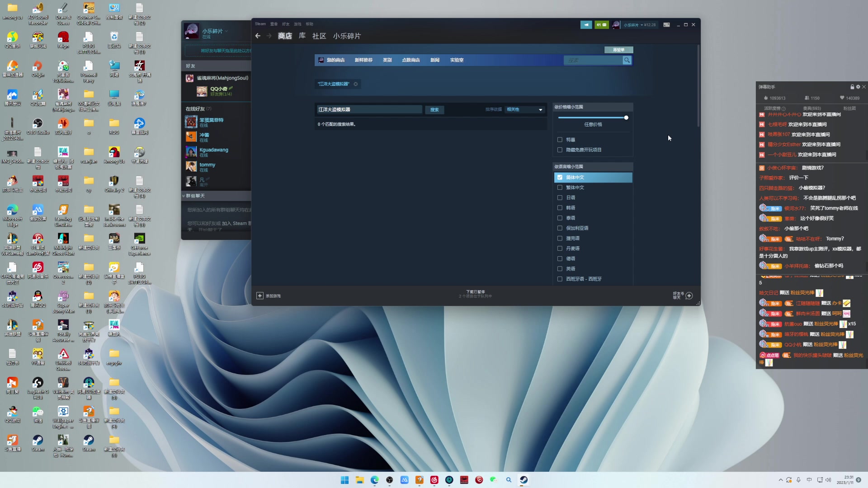Click the search term field containing 江洋大盗模拟器
The height and width of the screenshot is (488, 868).
pos(369,110)
